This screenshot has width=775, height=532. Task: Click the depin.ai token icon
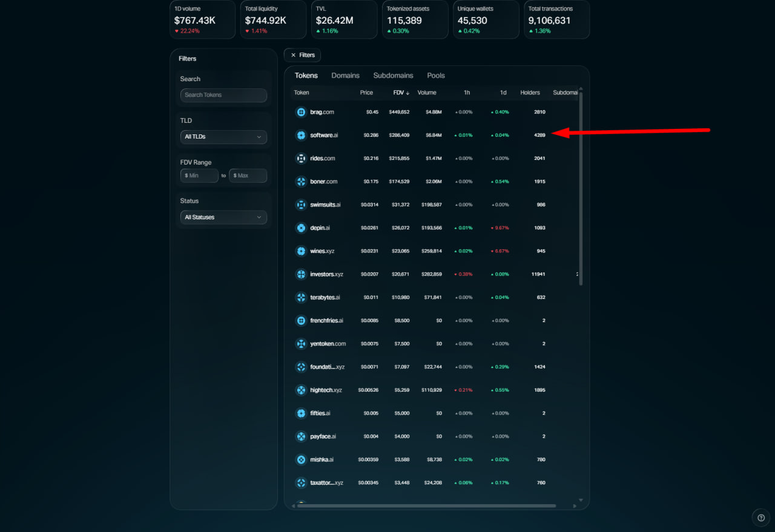[301, 228]
